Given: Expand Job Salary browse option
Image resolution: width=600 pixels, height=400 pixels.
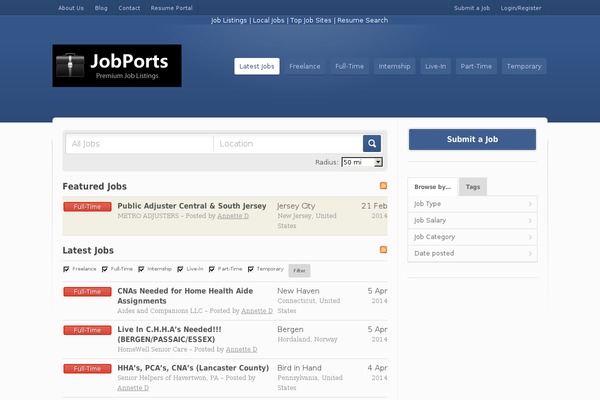Looking at the screenshot, I should coord(473,220).
